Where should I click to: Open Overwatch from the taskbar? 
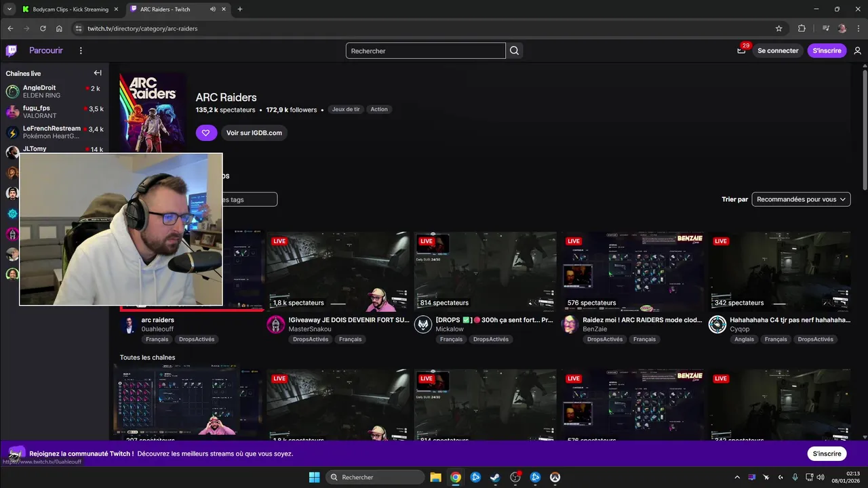point(555,477)
